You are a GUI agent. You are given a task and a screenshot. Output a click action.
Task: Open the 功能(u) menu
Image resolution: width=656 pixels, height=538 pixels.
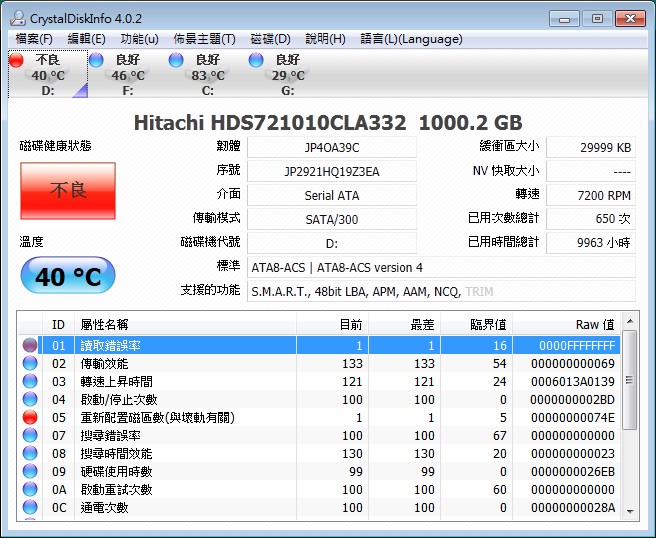[139, 39]
